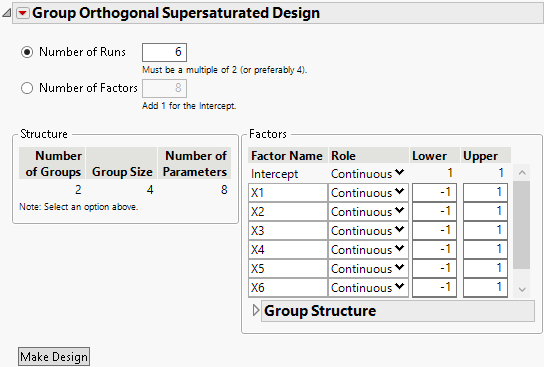544x367 pixels.
Task: Select the Number of Factors radio button
Action: pyautogui.click(x=27, y=88)
